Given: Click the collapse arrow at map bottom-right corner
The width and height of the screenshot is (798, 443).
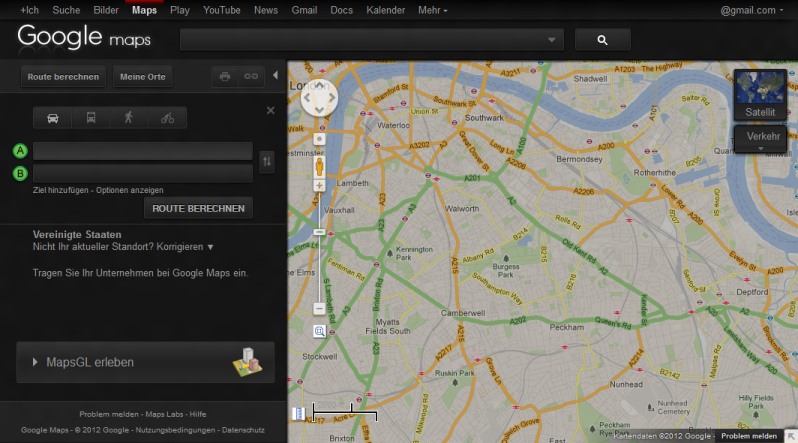Looking at the screenshot, I should point(790,436).
